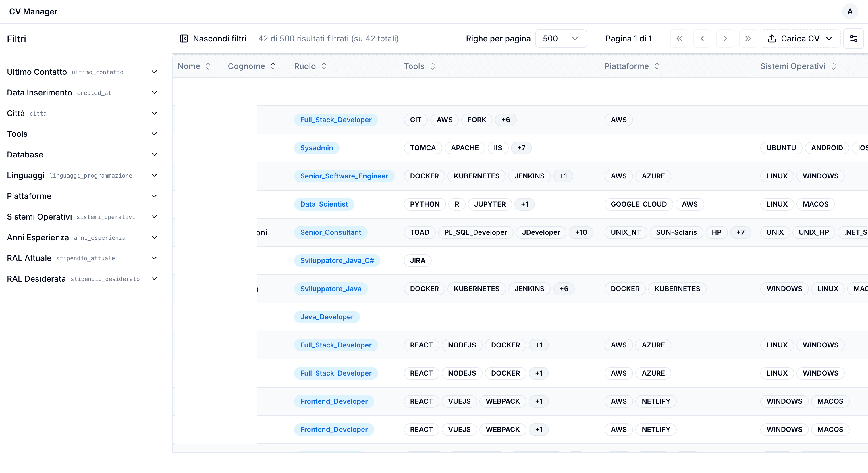Open the rows per page 500 dropdown
Viewport: 868px width, 473px height.
pyautogui.click(x=561, y=39)
